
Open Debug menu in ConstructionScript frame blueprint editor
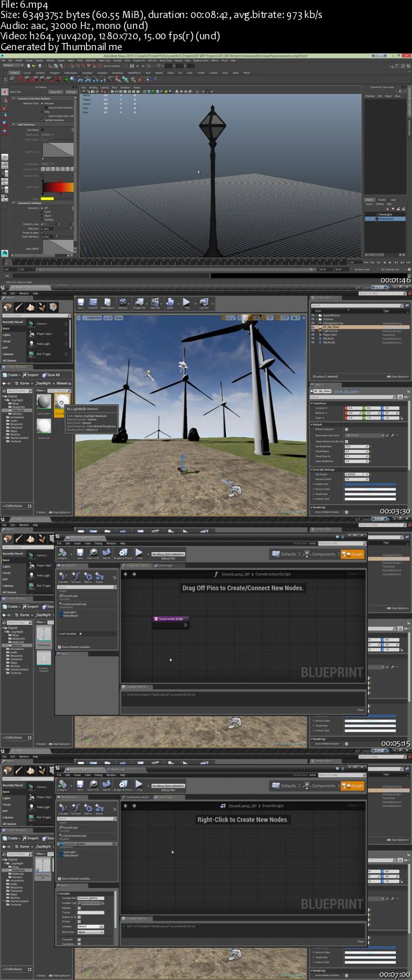click(x=98, y=543)
